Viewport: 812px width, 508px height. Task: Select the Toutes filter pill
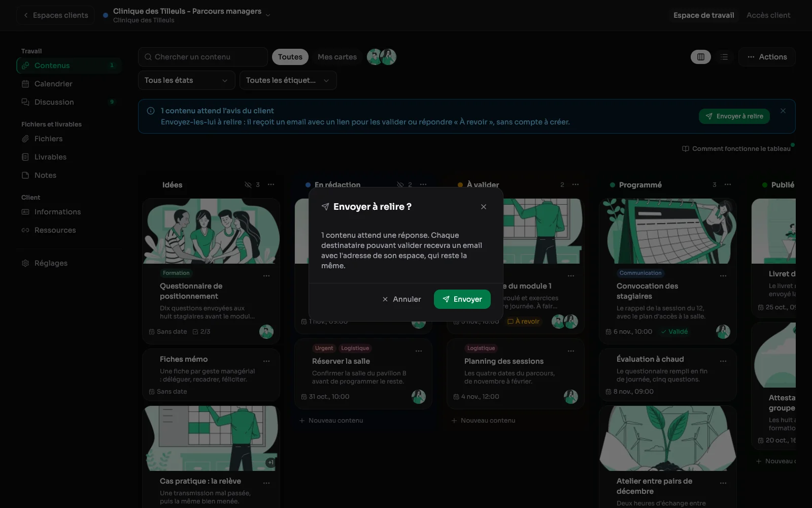[290, 57]
